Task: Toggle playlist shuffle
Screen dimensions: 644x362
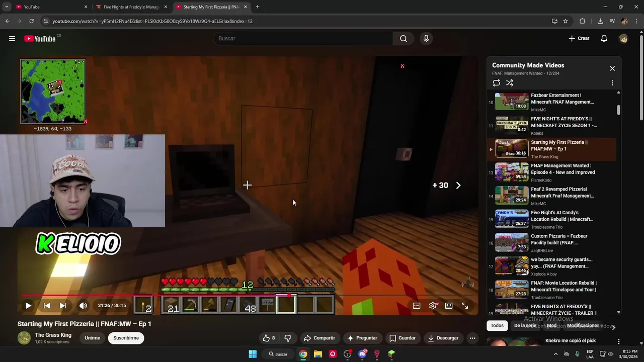Action: (x=510, y=83)
